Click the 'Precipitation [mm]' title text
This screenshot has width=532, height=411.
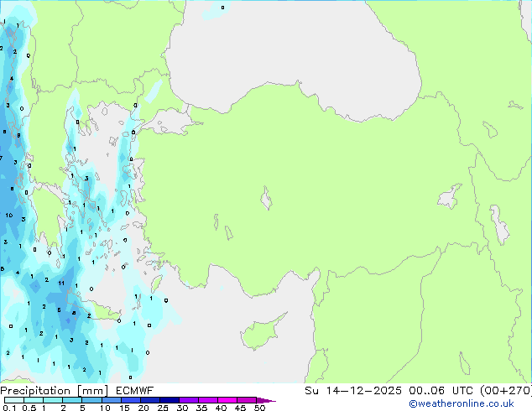point(55,391)
